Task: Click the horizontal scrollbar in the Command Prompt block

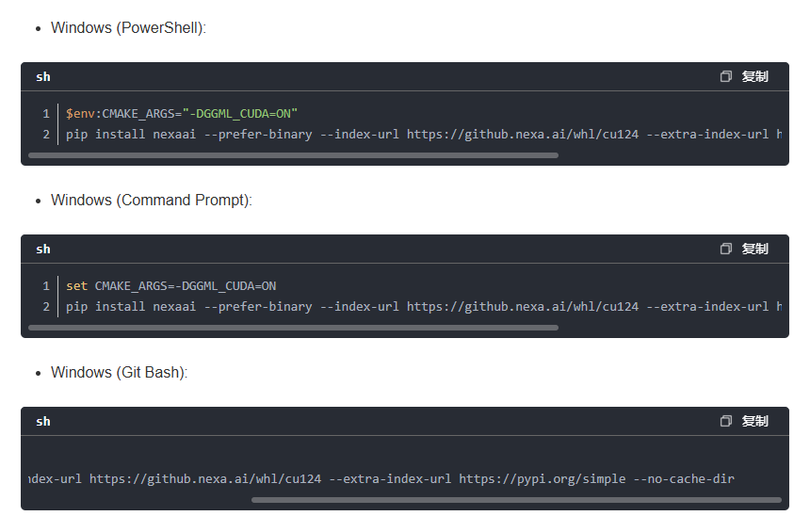Action: pyautogui.click(x=293, y=328)
